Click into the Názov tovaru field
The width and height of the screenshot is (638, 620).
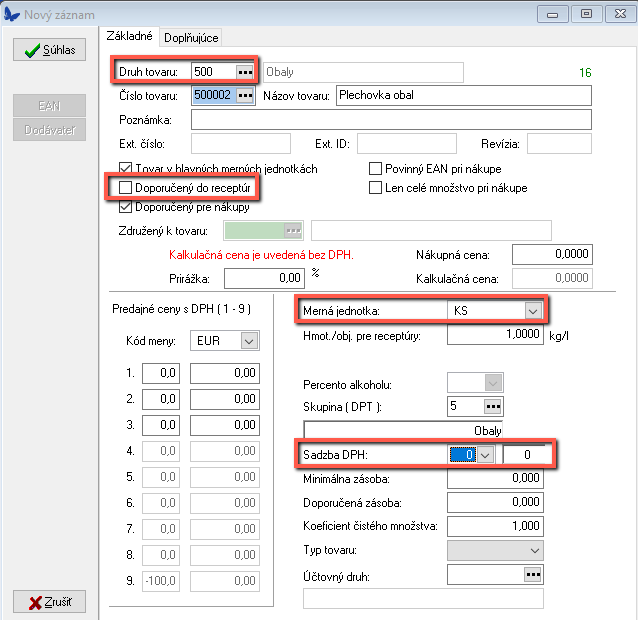[x=463, y=96]
